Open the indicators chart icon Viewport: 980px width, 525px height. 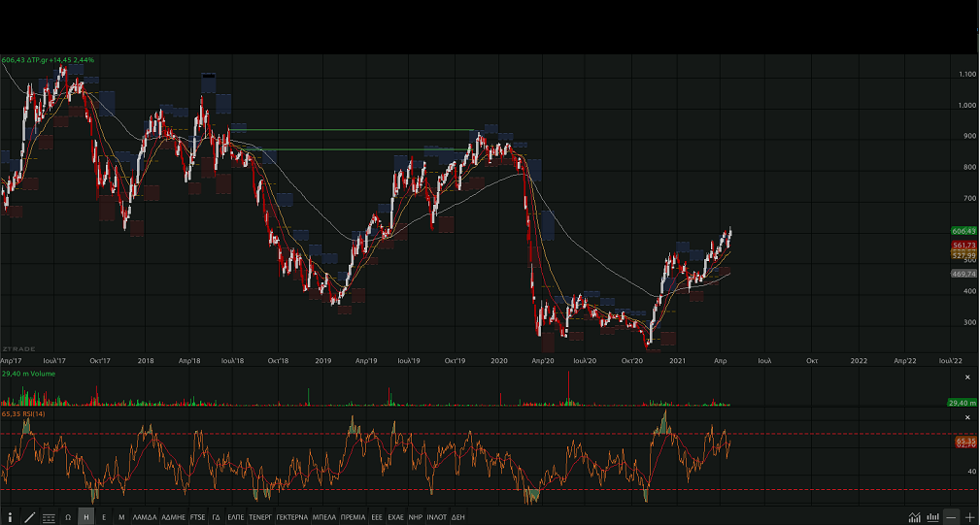(x=914, y=517)
